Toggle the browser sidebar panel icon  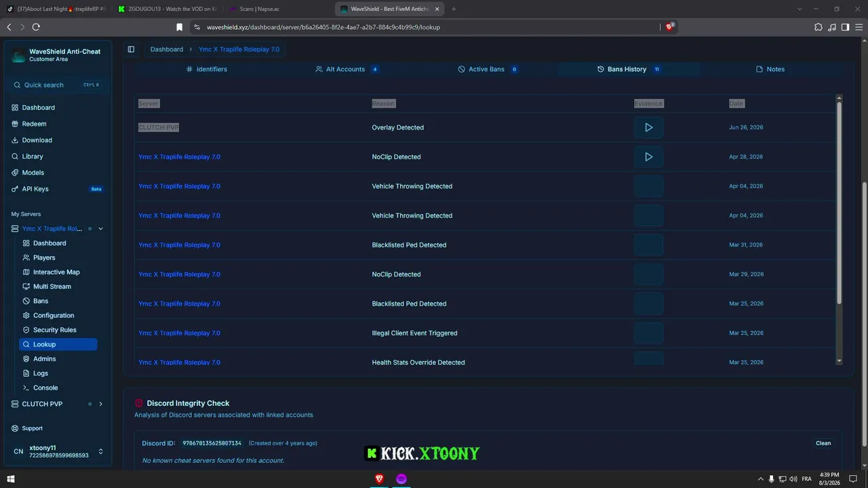[845, 27]
